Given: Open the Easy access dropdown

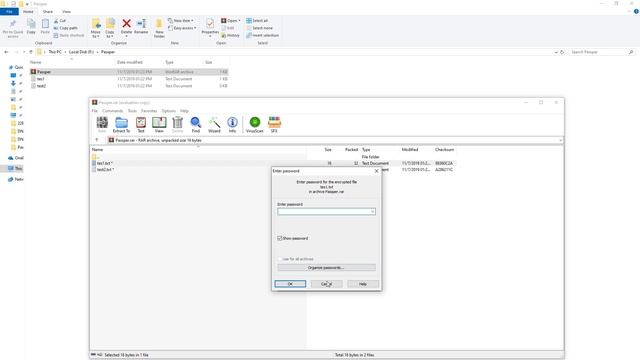Looking at the screenshot, I should pos(182,28).
